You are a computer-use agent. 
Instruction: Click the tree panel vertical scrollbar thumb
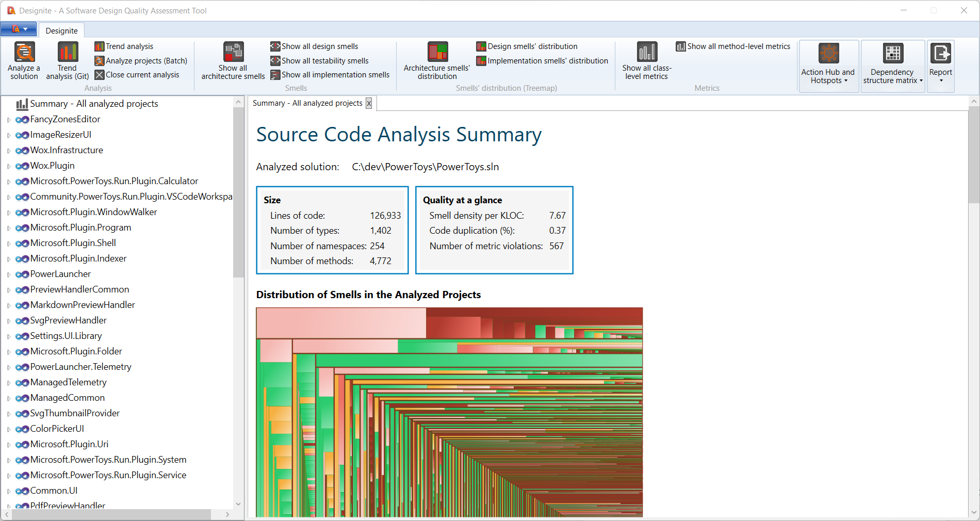[238, 192]
